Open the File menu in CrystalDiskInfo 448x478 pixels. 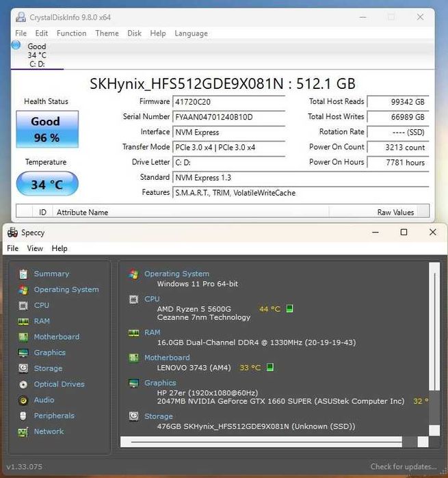pos(21,34)
